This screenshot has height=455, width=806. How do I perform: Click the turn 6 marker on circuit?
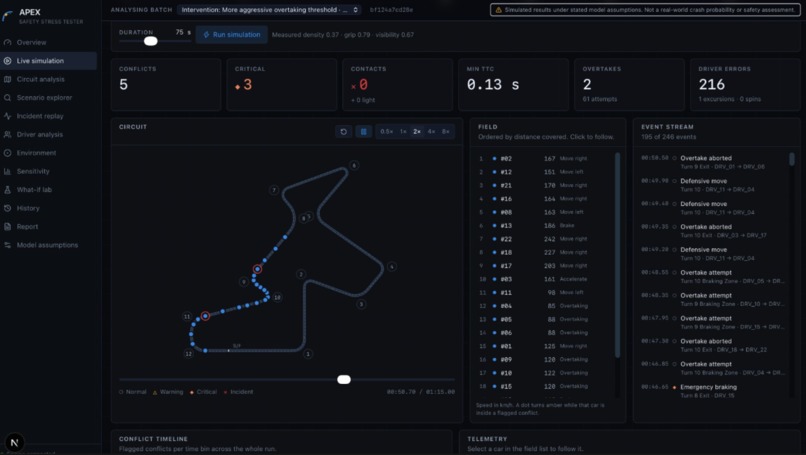(354, 165)
